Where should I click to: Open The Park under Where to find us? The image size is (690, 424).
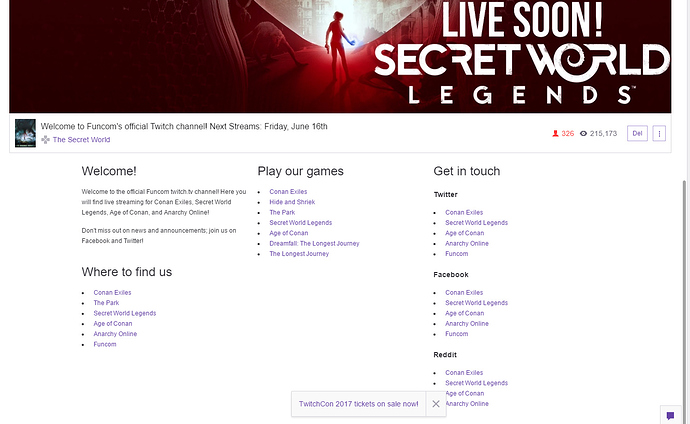pos(106,303)
